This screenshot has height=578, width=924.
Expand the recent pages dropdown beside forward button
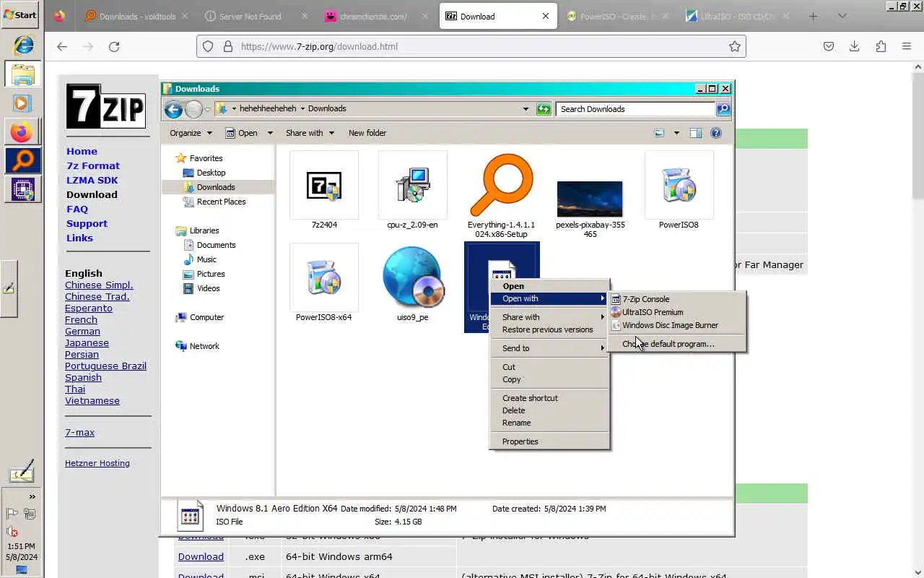pos(207,109)
